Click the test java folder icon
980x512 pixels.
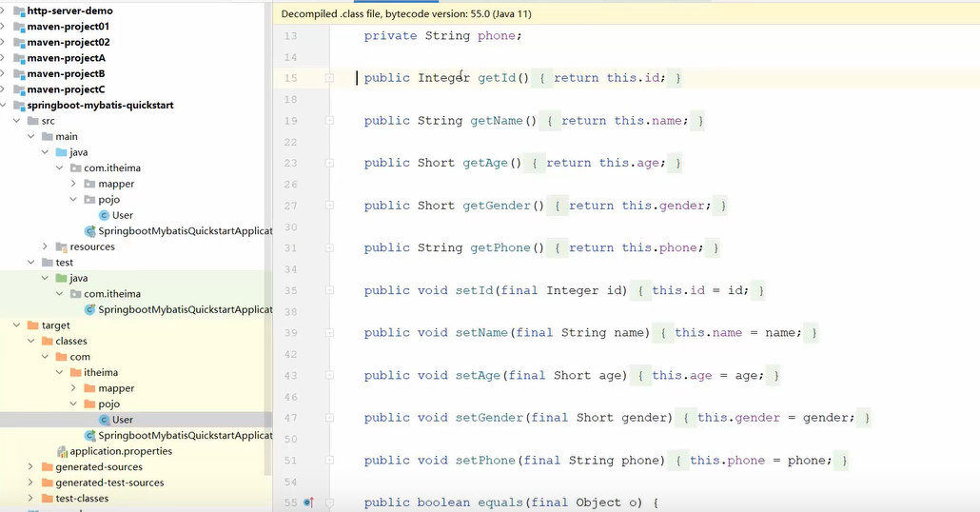pyautogui.click(x=61, y=278)
